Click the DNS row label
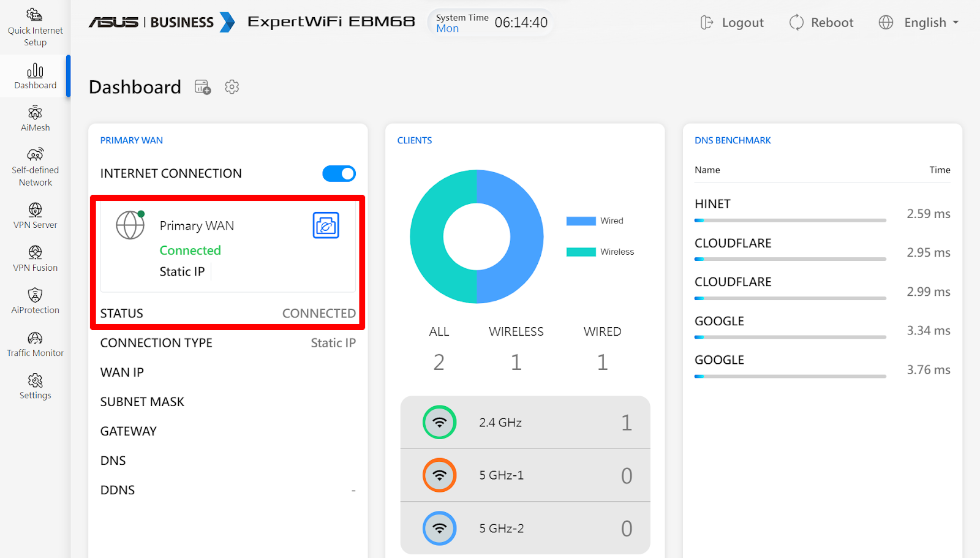This screenshot has height=558, width=980. [113, 461]
